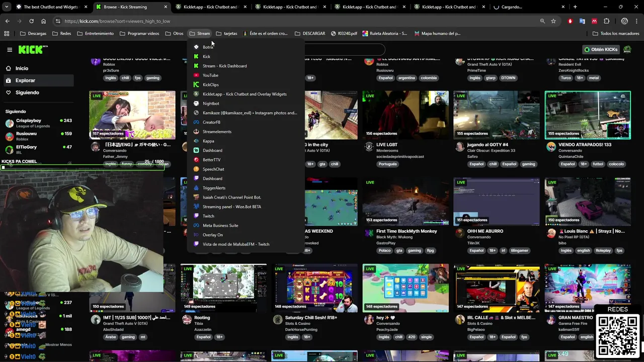
Task: Expand the tab search dropdown arrow
Action: click(7, 7)
